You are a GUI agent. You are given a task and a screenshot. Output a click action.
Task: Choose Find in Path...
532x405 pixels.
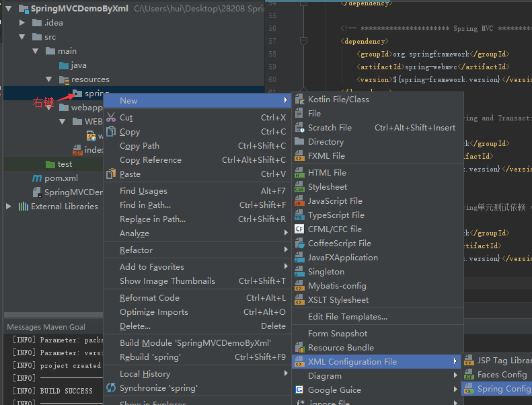(198, 205)
